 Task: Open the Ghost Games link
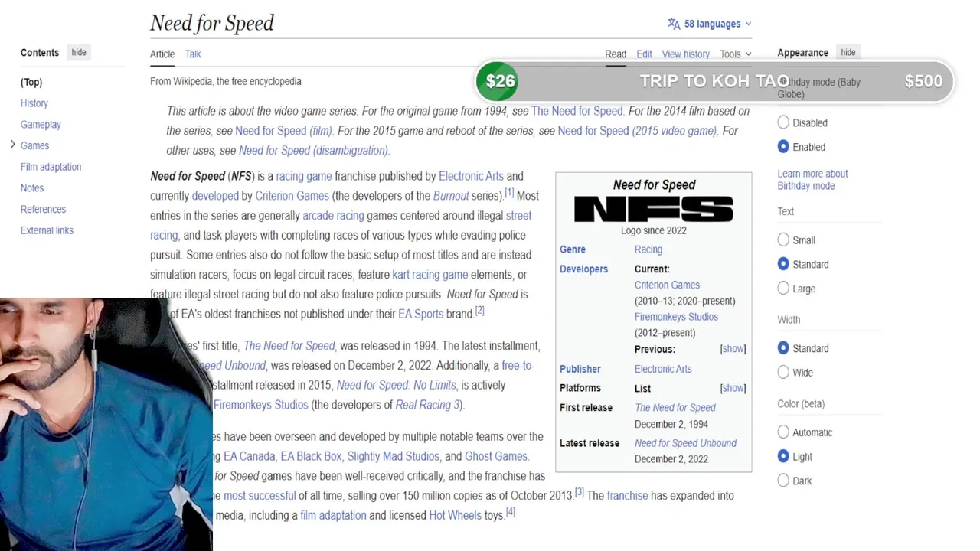[495, 456]
